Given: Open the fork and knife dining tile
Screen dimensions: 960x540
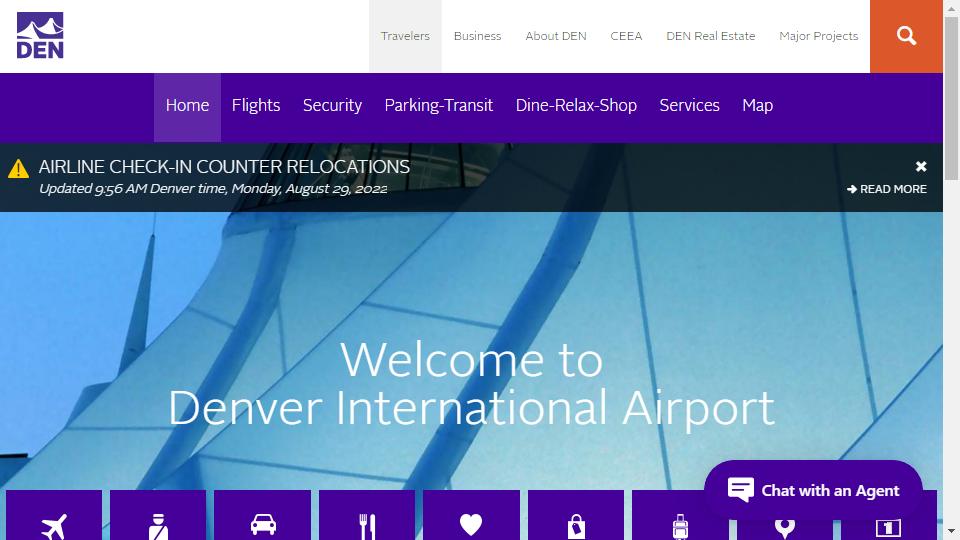Looking at the screenshot, I should pos(367,515).
